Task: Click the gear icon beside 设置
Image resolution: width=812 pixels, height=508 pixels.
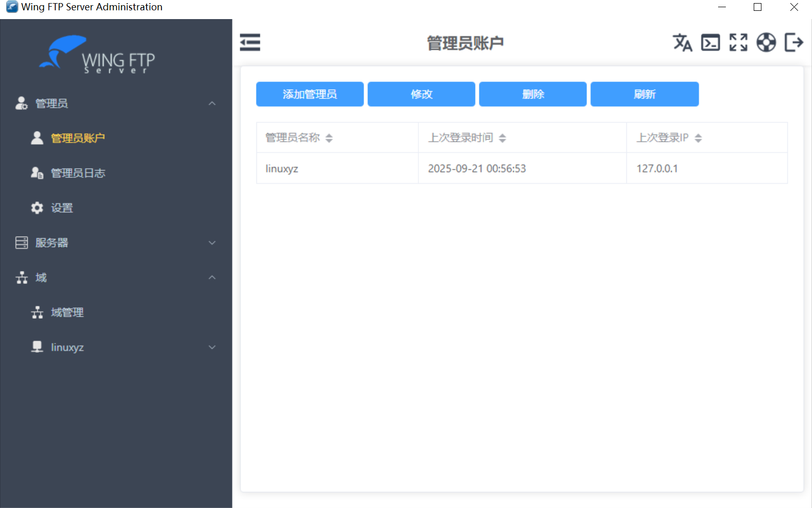Action: tap(37, 208)
